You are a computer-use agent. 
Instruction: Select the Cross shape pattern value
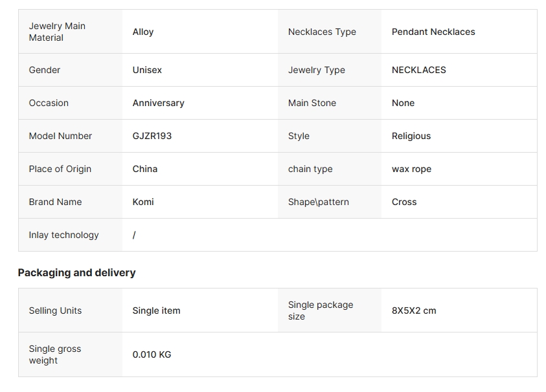click(x=404, y=202)
